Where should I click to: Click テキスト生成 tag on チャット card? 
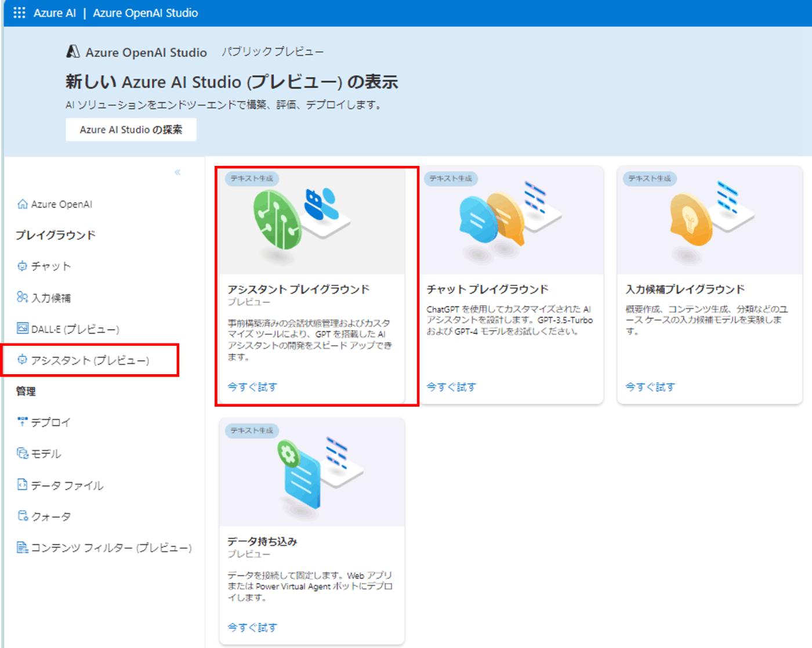(451, 178)
